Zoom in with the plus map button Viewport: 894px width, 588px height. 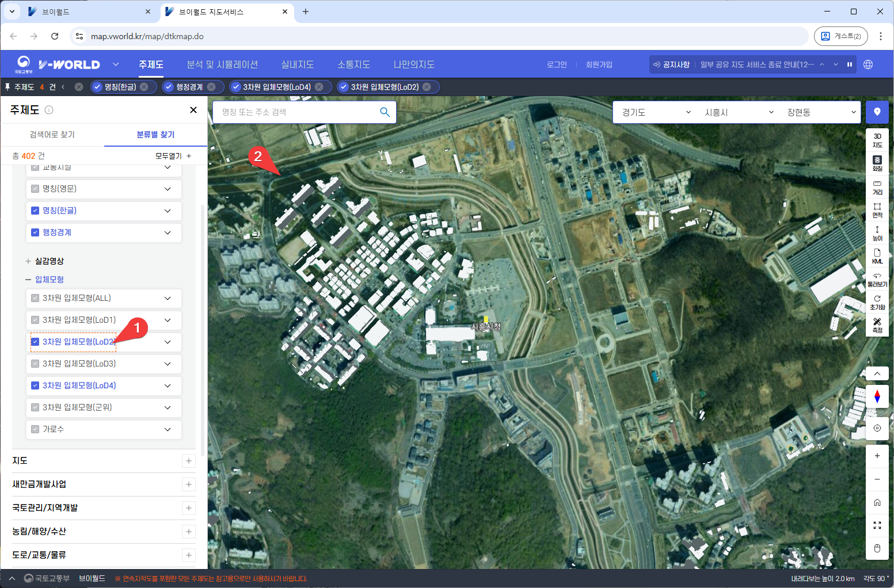pos(877,456)
